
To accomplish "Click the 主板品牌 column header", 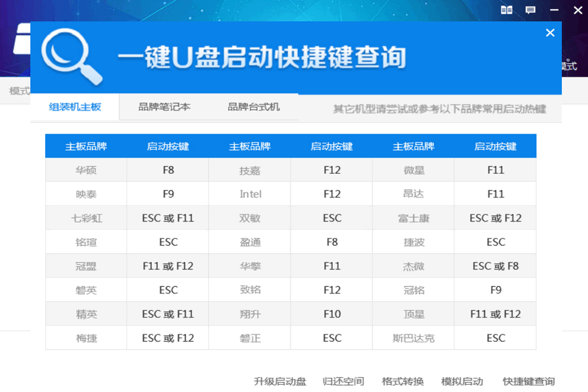I will point(85,146).
